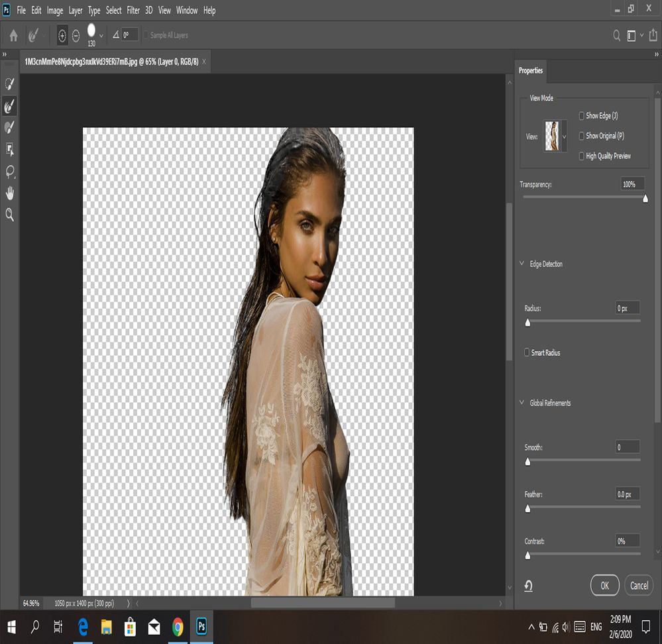Click the Cancel button
The height and width of the screenshot is (644, 662).
click(x=639, y=586)
